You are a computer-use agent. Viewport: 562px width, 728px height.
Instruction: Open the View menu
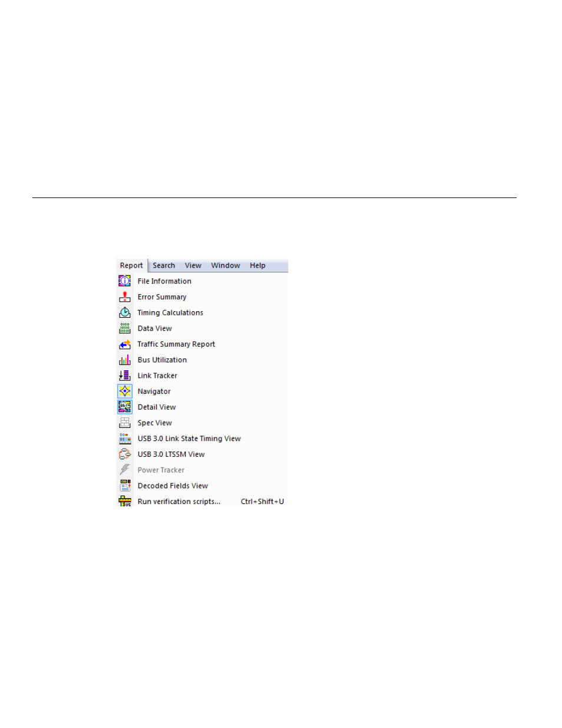pos(193,266)
